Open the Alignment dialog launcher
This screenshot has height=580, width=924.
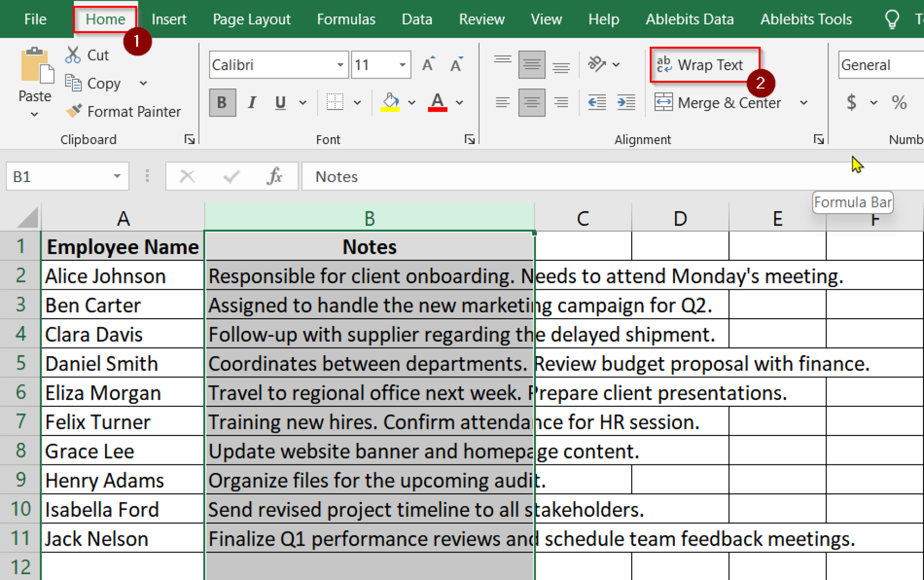pos(818,139)
